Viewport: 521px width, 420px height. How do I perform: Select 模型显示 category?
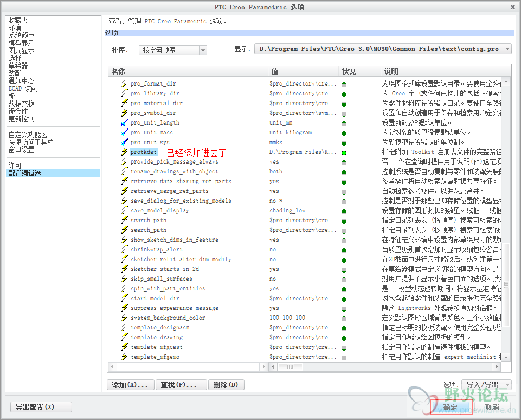(x=21, y=43)
